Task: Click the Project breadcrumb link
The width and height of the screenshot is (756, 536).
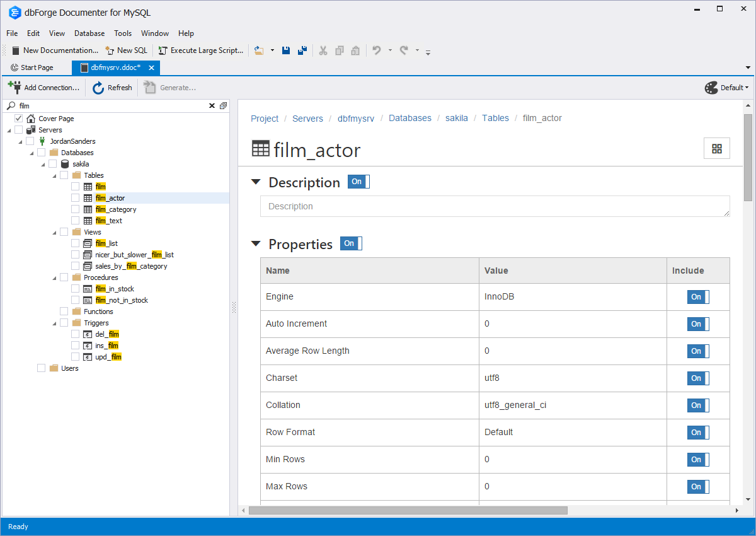Action: click(x=265, y=118)
